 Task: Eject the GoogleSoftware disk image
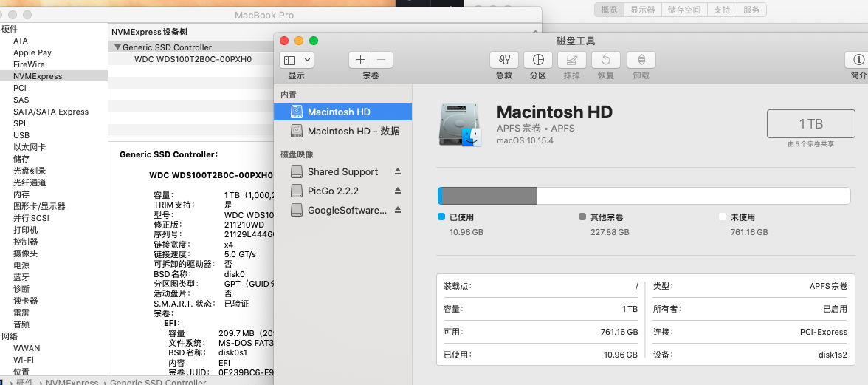click(397, 210)
